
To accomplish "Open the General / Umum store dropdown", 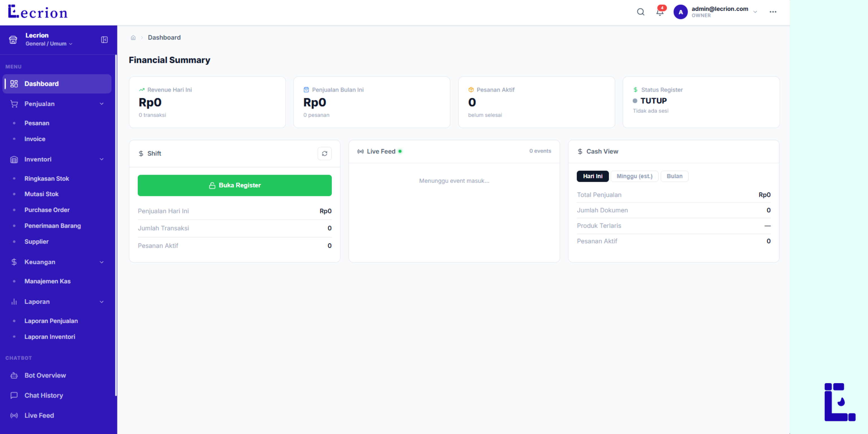I will [49, 44].
